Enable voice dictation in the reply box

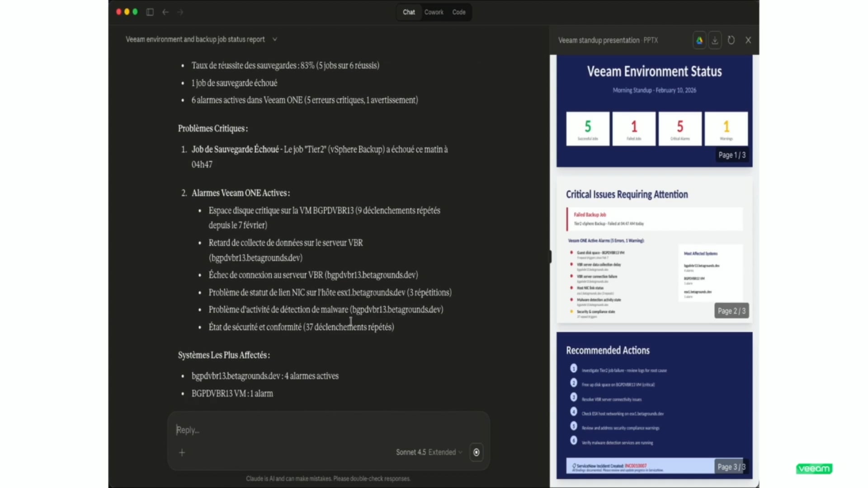tap(476, 452)
